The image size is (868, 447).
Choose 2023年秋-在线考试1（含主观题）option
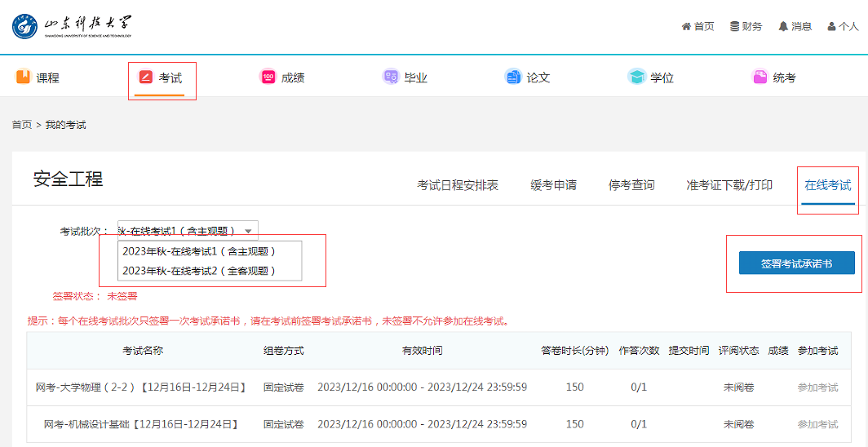[199, 251]
